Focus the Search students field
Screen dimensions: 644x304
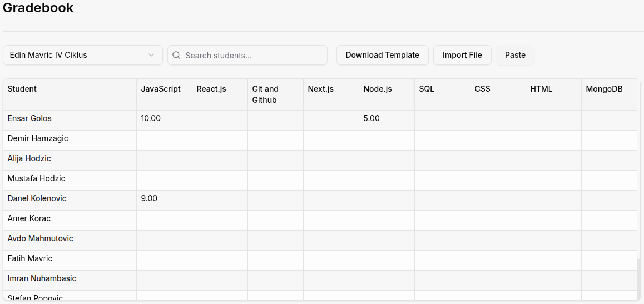point(253,56)
